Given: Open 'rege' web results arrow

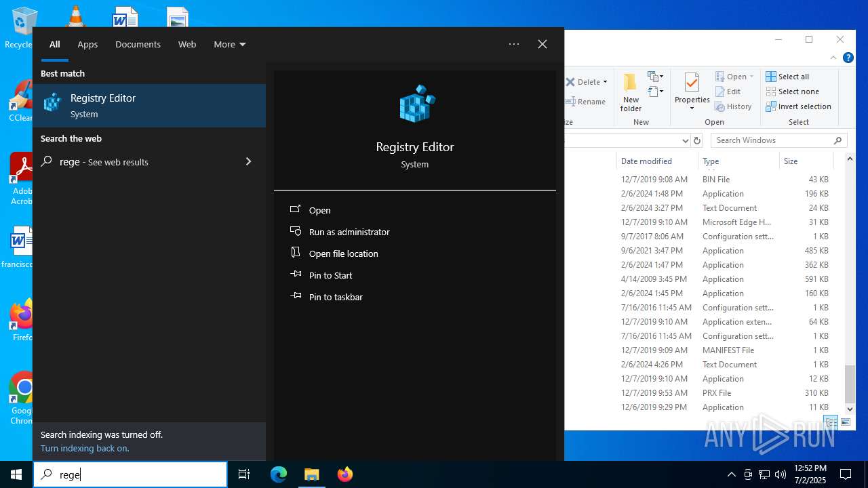Looking at the screenshot, I should click(x=248, y=161).
